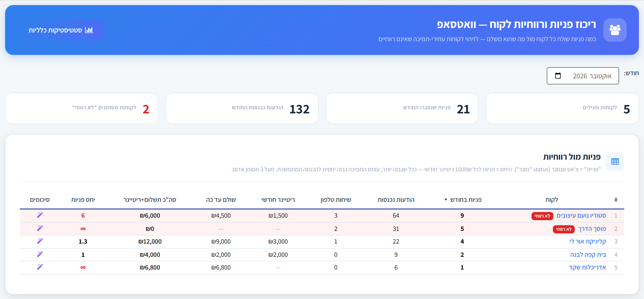
Task: Sort by פניות בחודש column header
Action: coord(463,200)
